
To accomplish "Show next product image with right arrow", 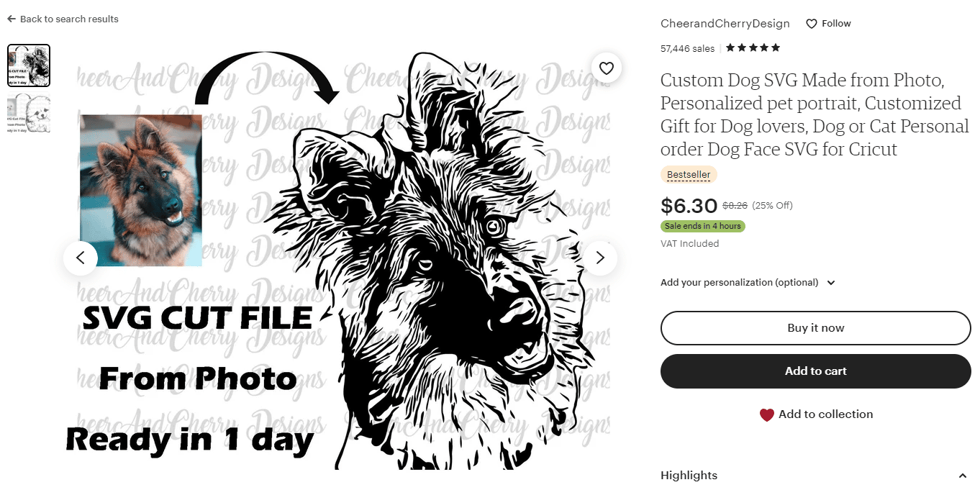I will click(600, 258).
